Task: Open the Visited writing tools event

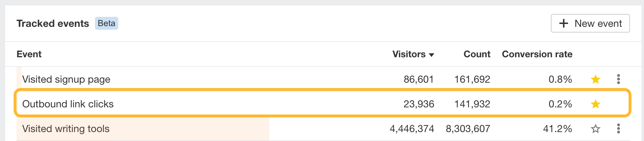Action: click(66, 128)
